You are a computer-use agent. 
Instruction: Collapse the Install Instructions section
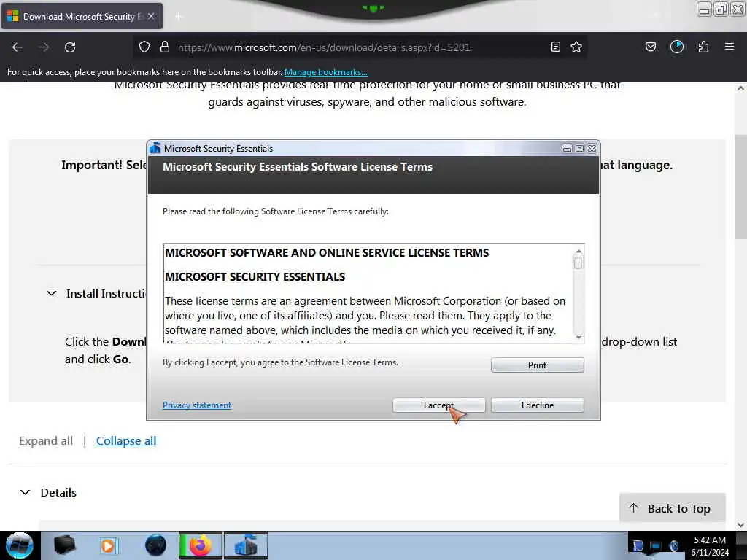pyautogui.click(x=52, y=293)
